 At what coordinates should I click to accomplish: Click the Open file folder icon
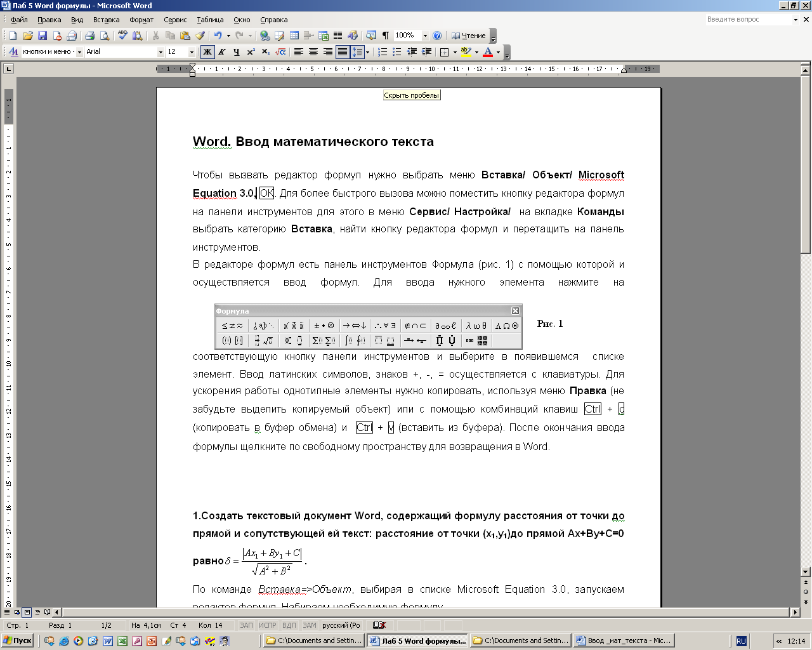click(27, 36)
